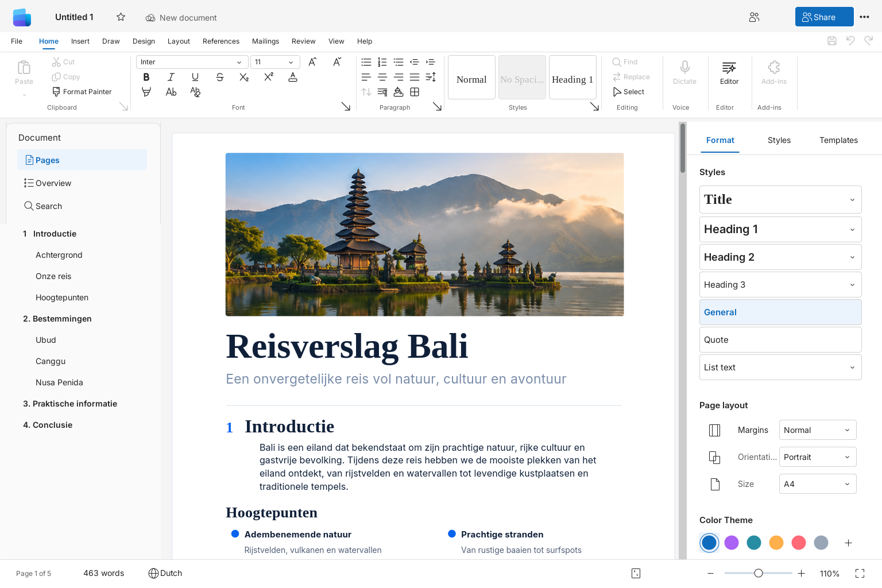Open the Editor tool
This screenshot has height=588, width=882.
[729, 73]
